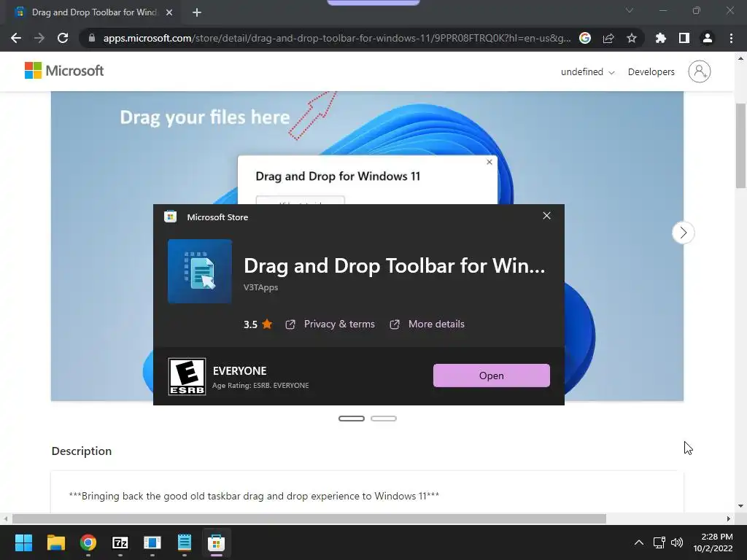Open the Developers link
This screenshot has width=747, height=560.
point(651,72)
